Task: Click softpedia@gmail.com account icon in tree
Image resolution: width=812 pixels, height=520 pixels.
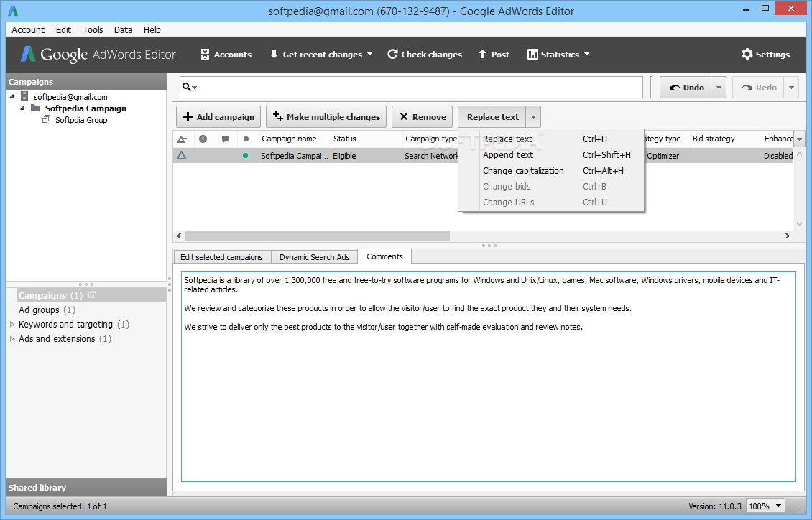Action: coord(24,96)
